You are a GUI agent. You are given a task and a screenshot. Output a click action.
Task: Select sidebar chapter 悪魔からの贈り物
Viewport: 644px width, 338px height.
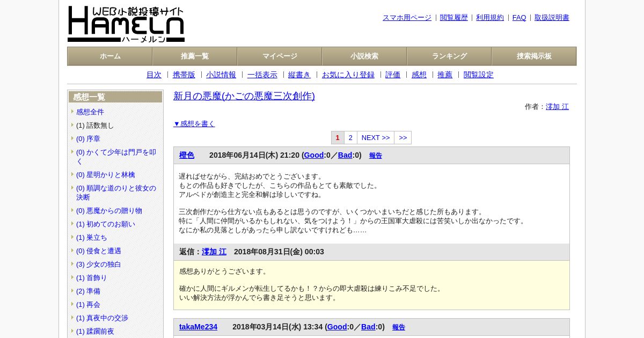coord(109,211)
